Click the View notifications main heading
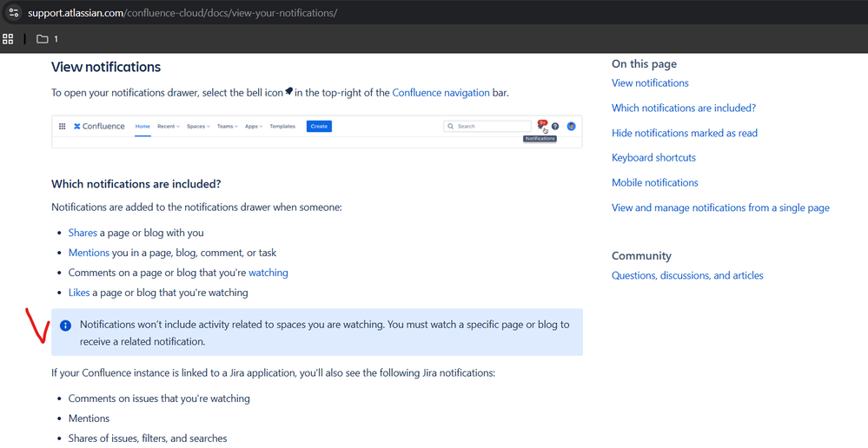The height and width of the screenshot is (448, 868). coord(106,67)
